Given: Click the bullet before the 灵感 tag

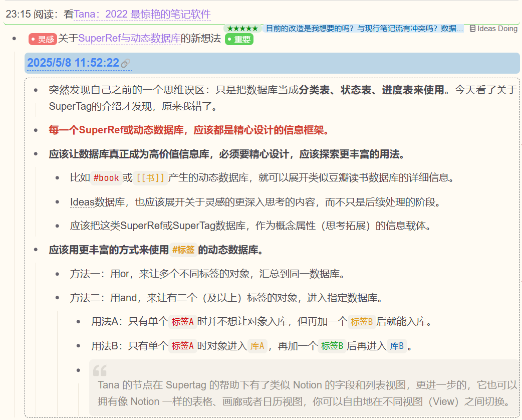Looking at the screenshot, I should pos(15,39).
